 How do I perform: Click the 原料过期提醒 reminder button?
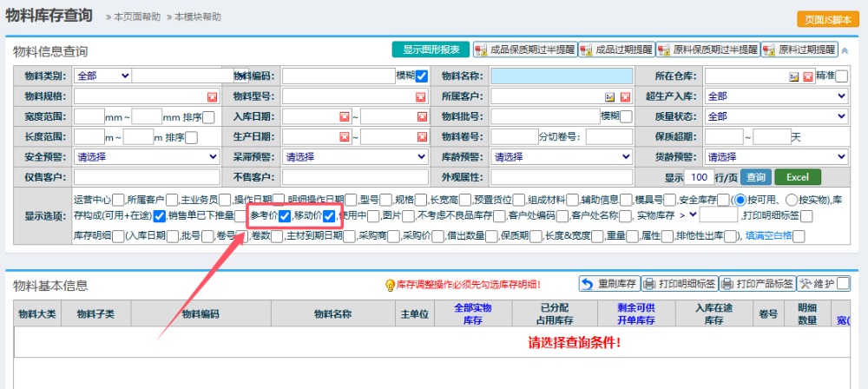799,49
